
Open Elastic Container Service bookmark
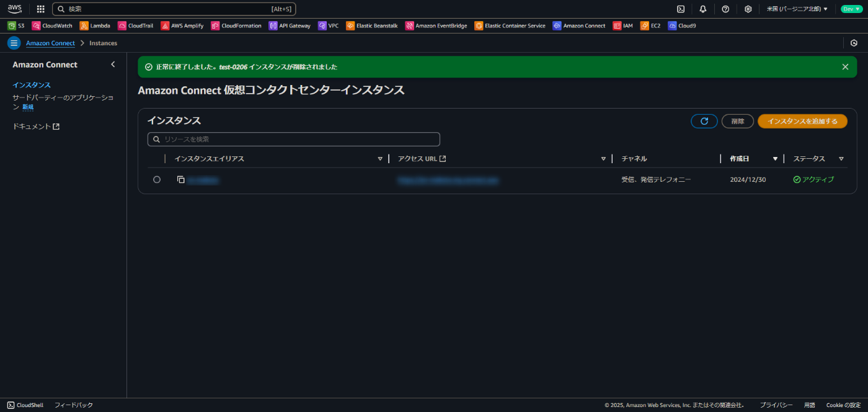click(510, 26)
